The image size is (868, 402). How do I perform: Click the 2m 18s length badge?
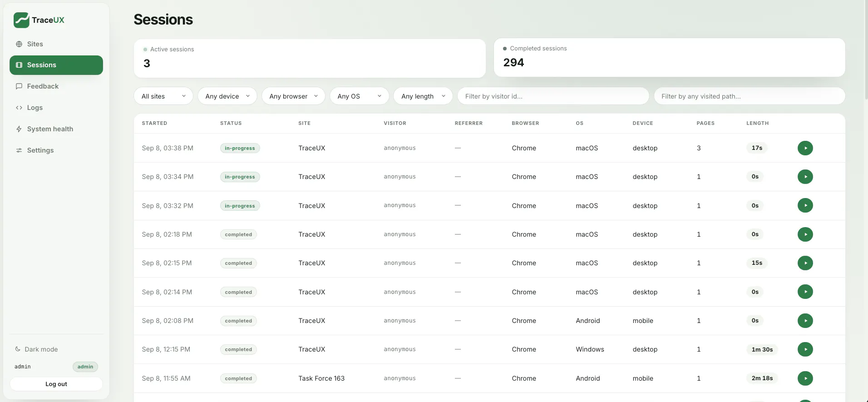[x=762, y=378]
